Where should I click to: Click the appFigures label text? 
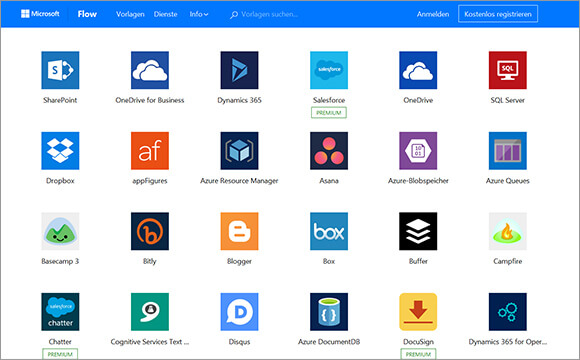[x=150, y=181]
